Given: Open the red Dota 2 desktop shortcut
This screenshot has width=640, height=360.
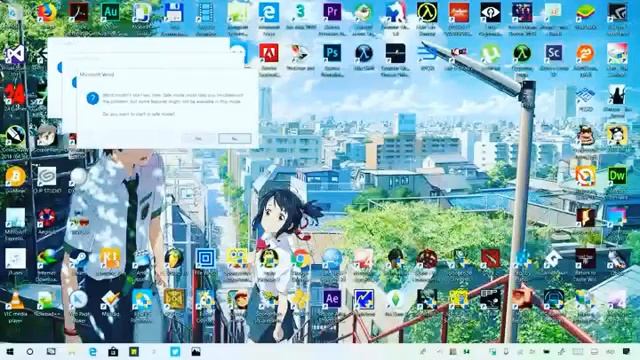Looking at the screenshot, I should (x=490, y=259).
